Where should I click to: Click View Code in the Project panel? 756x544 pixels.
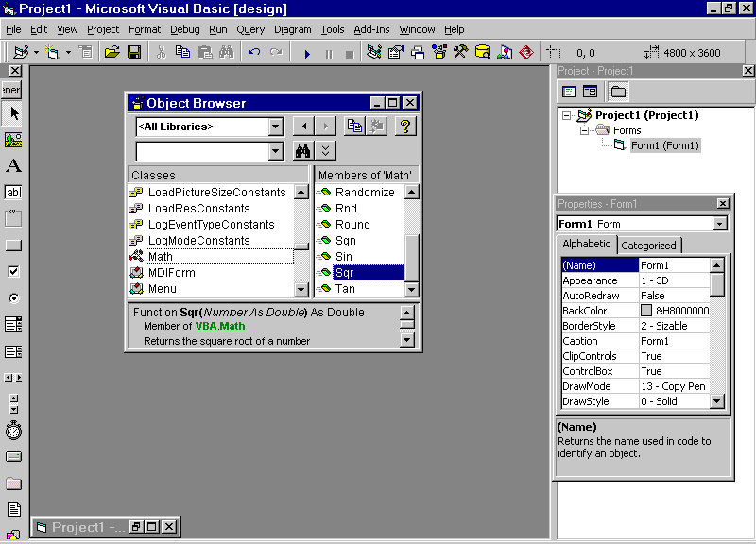coord(569,91)
